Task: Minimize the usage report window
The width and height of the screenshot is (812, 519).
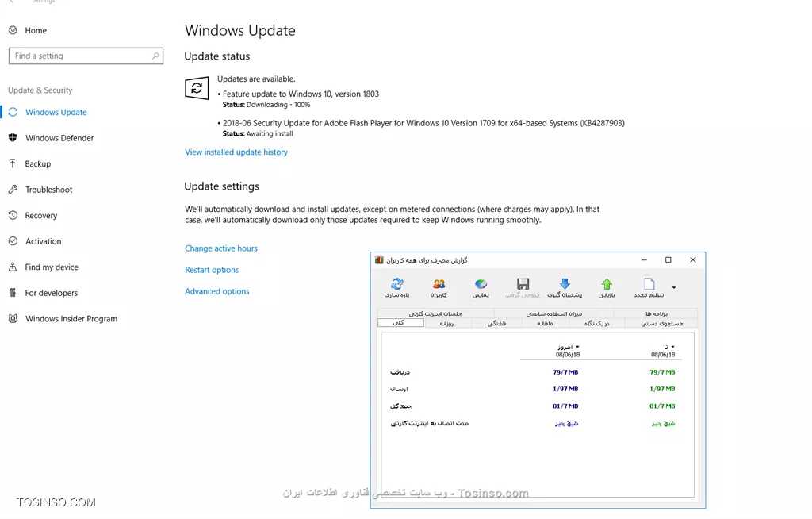Action: [x=644, y=259]
